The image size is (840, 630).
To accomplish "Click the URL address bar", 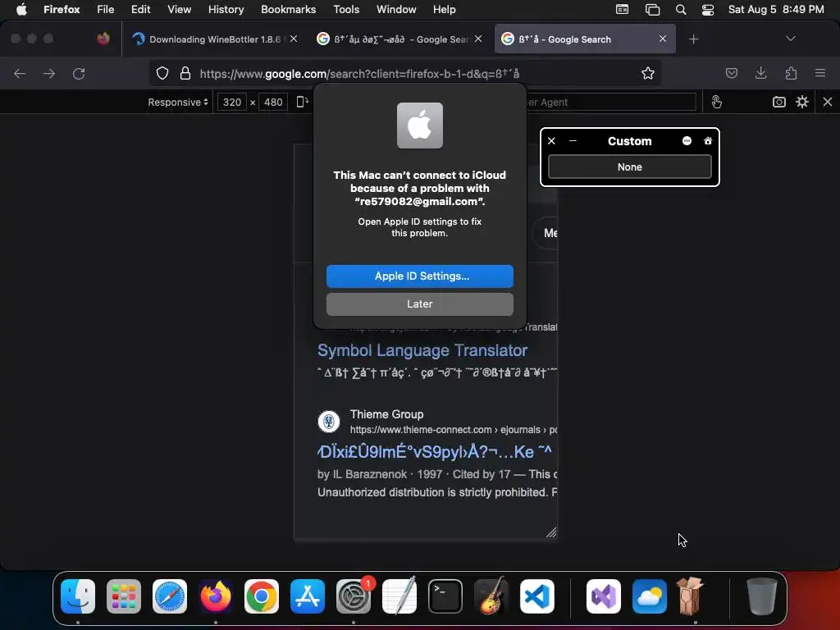I will (405, 73).
